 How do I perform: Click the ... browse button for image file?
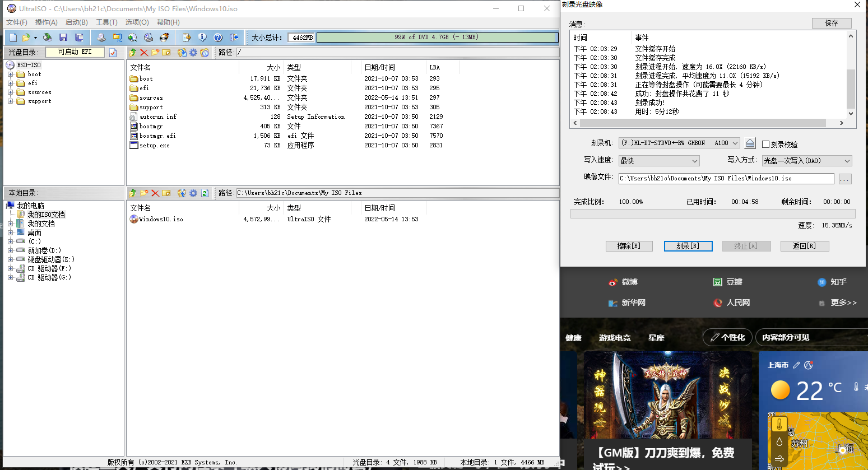(x=845, y=179)
